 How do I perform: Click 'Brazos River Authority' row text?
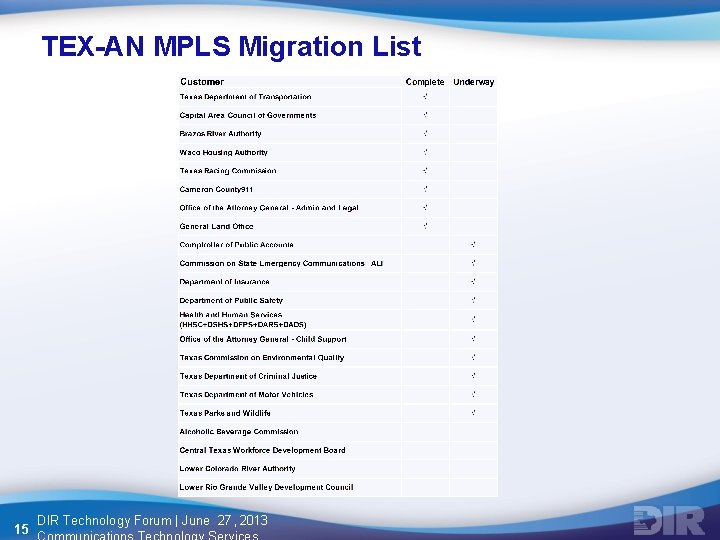tap(220, 134)
